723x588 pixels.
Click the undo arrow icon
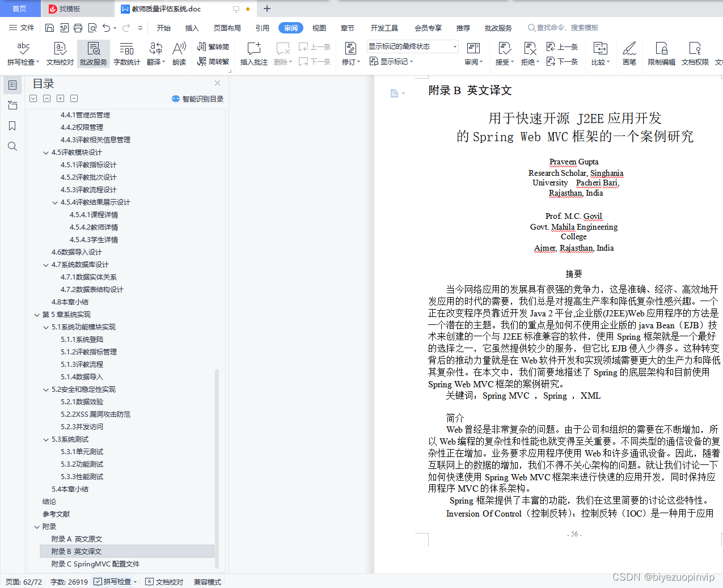point(106,28)
